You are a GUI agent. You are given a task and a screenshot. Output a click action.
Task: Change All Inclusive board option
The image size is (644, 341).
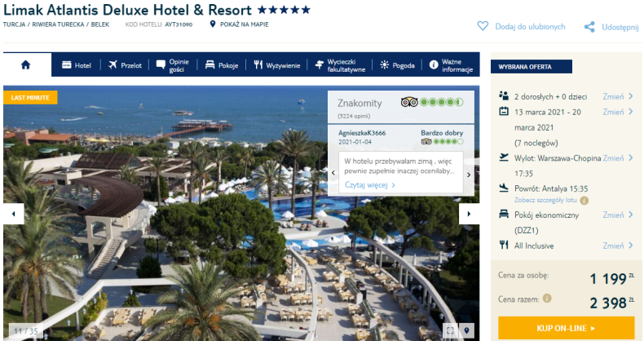(x=618, y=246)
